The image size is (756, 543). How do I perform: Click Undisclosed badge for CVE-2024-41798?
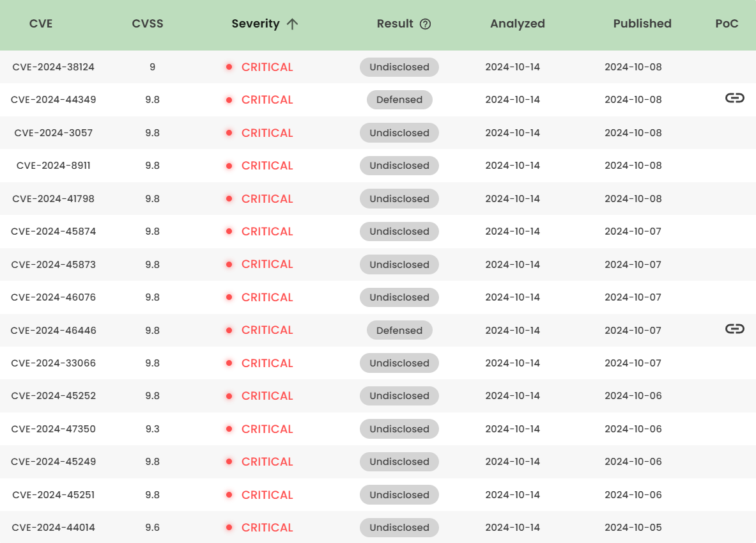tap(399, 199)
